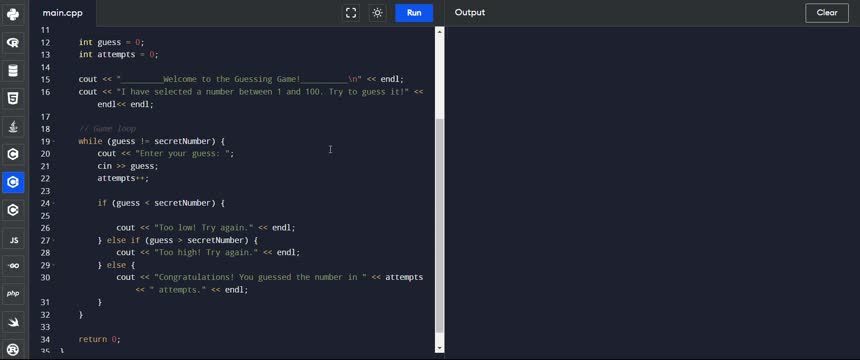The image size is (860, 360).
Task: Click the Output panel header
Action: (x=470, y=13)
